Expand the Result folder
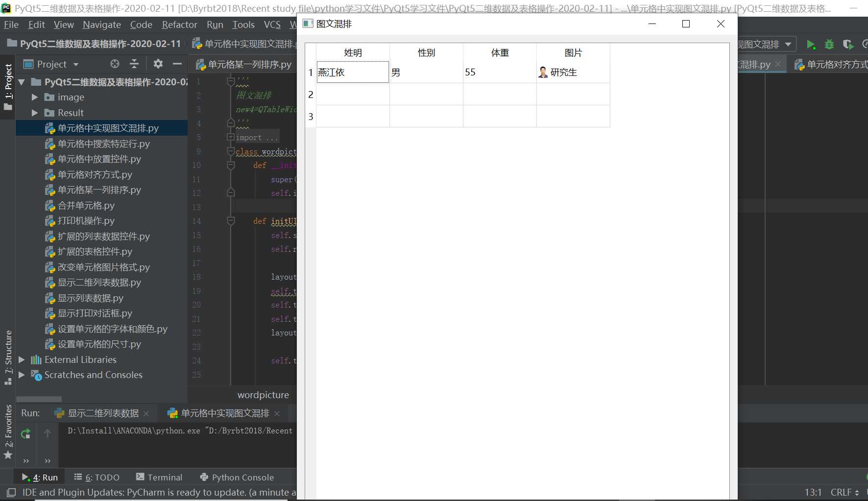868x501 pixels. [35, 113]
